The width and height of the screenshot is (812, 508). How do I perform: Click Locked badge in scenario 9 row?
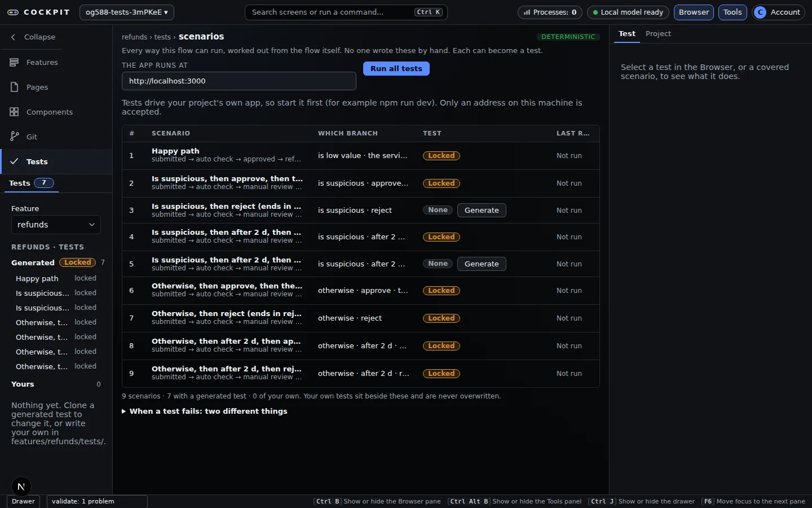tap(442, 374)
